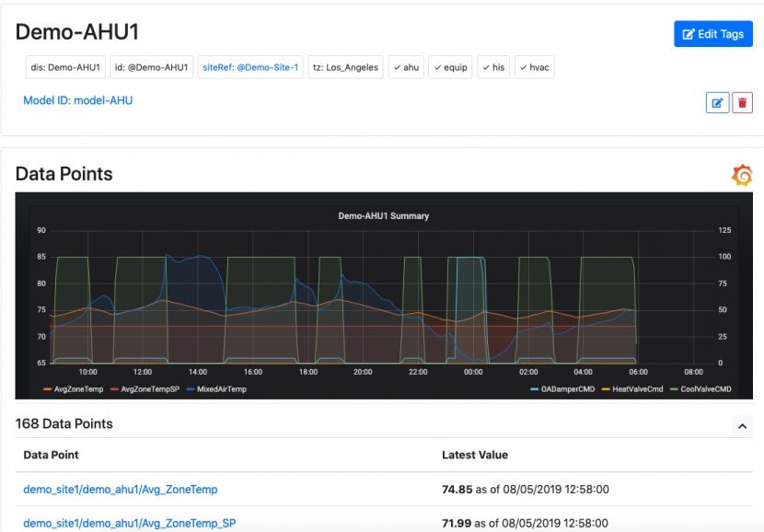This screenshot has width=764, height=532.
Task: Open the Grafana dashboard via the Grafana icon
Action: (x=741, y=175)
